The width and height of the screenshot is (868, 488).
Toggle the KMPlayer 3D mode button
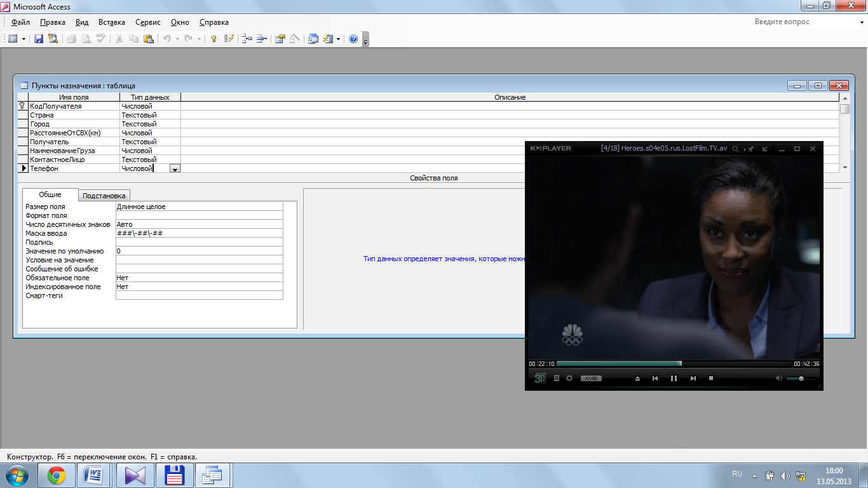[x=539, y=378]
